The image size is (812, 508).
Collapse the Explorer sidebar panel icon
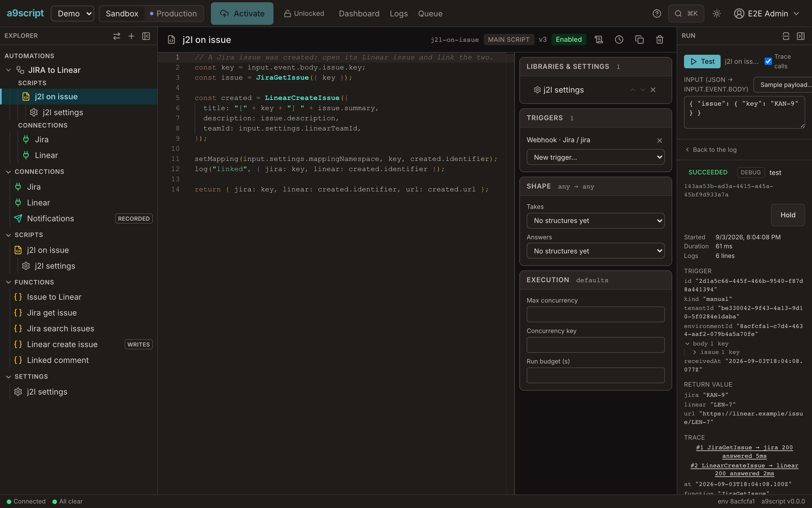click(146, 36)
